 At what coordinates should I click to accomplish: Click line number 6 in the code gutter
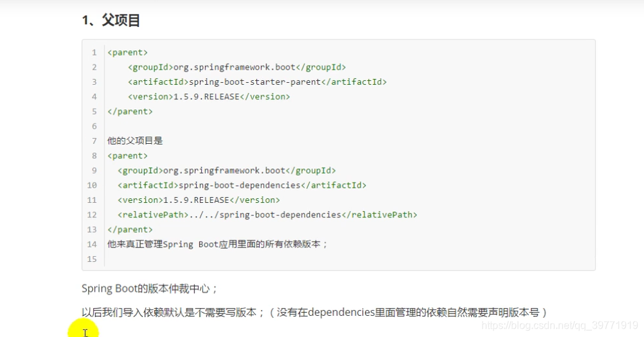(94, 126)
